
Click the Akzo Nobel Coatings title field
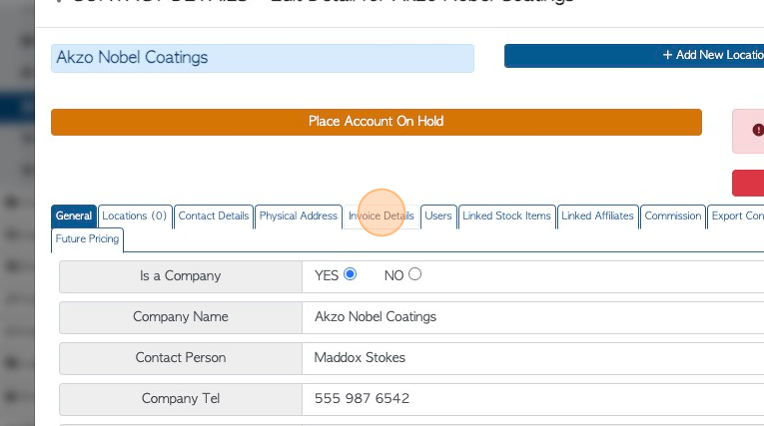pyautogui.click(x=262, y=58)
